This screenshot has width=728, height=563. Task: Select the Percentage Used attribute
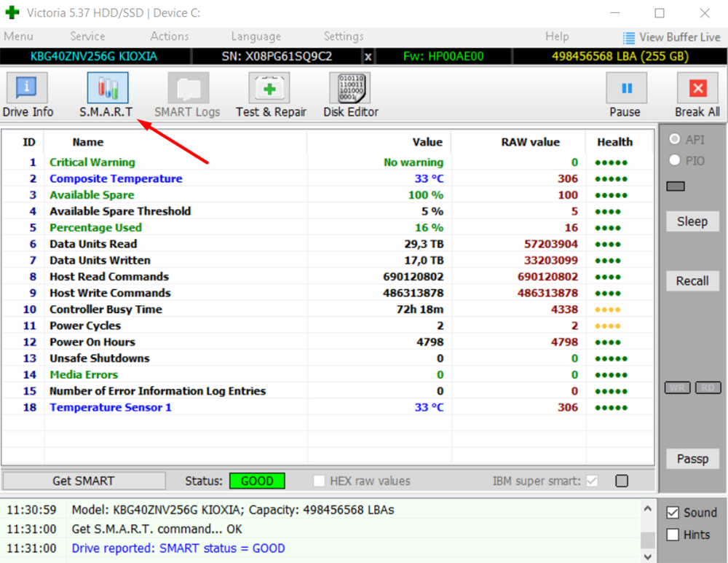95,228
